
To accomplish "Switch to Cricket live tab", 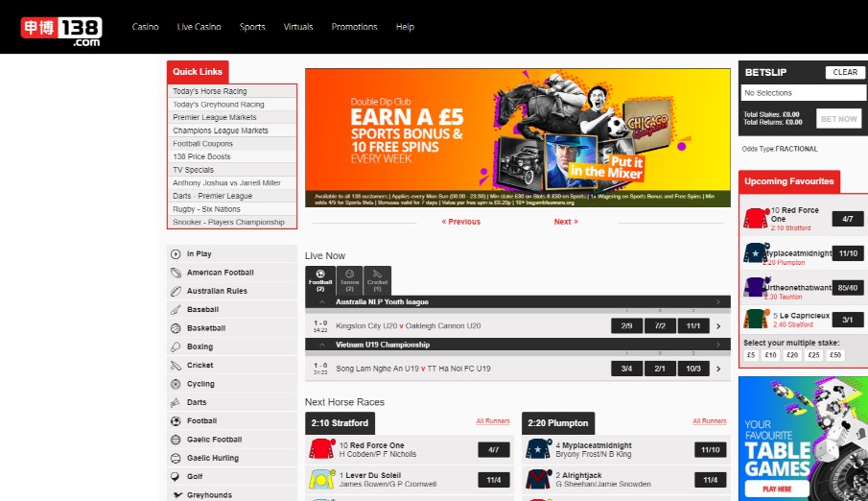I will point(377,280).
